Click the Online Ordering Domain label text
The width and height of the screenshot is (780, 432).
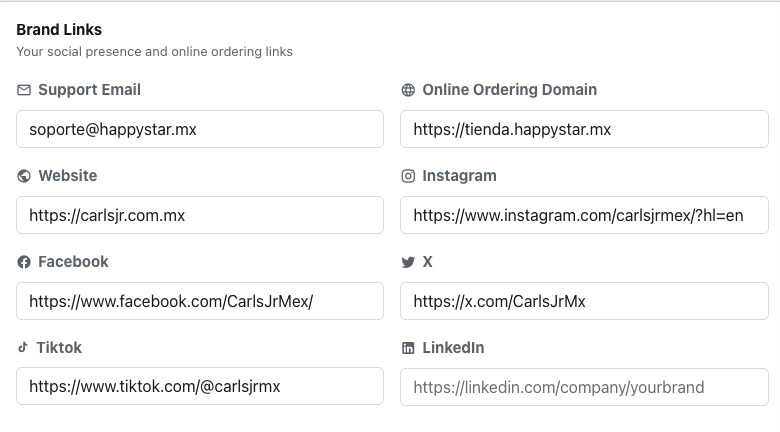coord(510,90)
